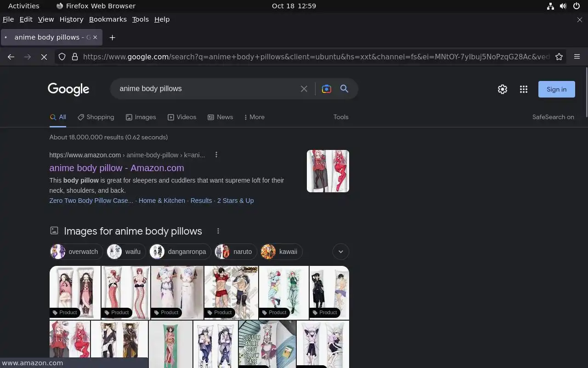The image size is (588, 368).
Task: Select the danganronpa image chip
Action: click(180, 252)
